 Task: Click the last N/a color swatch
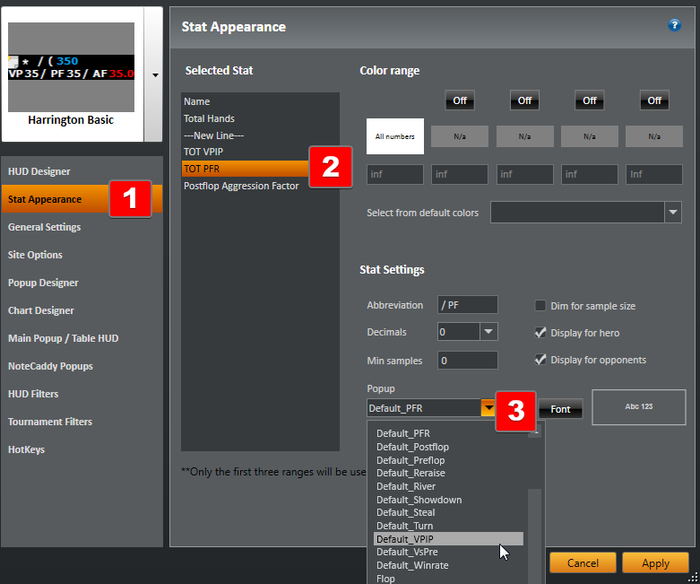[x=654, y=136]
